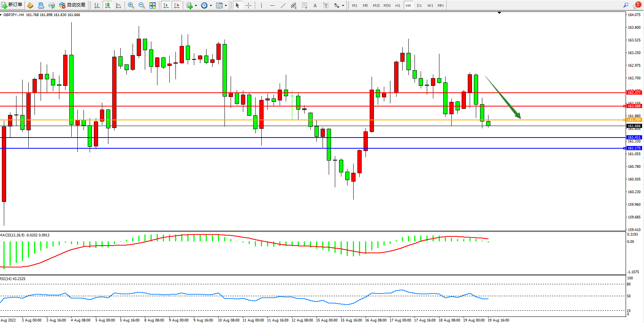Open the tile windows layout icon
644x323 pixels.
tap(152, 5)
